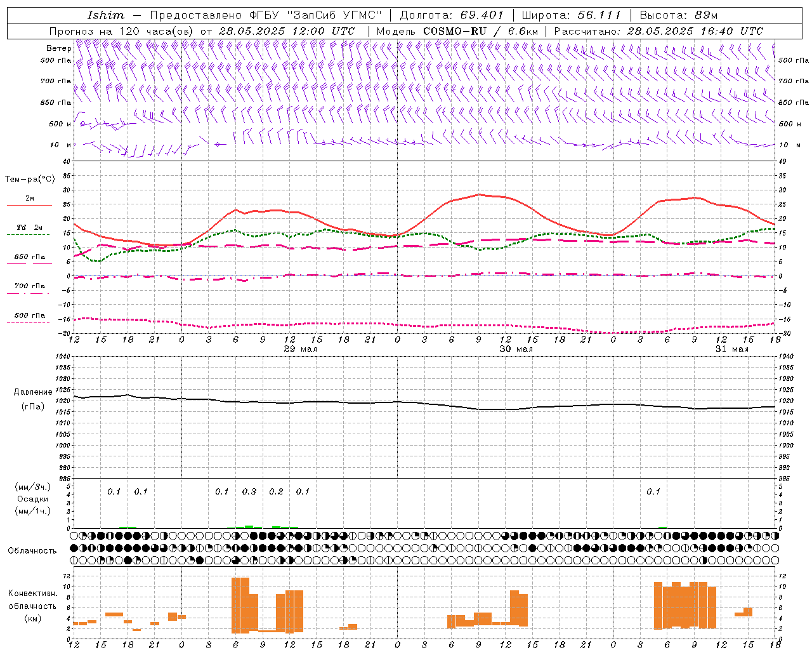Click "Прогноз на 120 часа(ов)" forecast header

click(x=122, y=31)
